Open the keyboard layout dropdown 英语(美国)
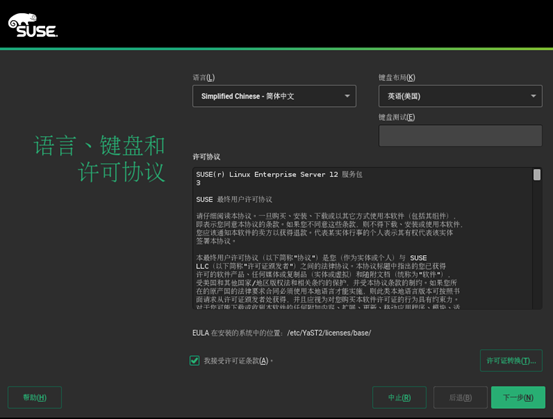 [x=460, y=96]
